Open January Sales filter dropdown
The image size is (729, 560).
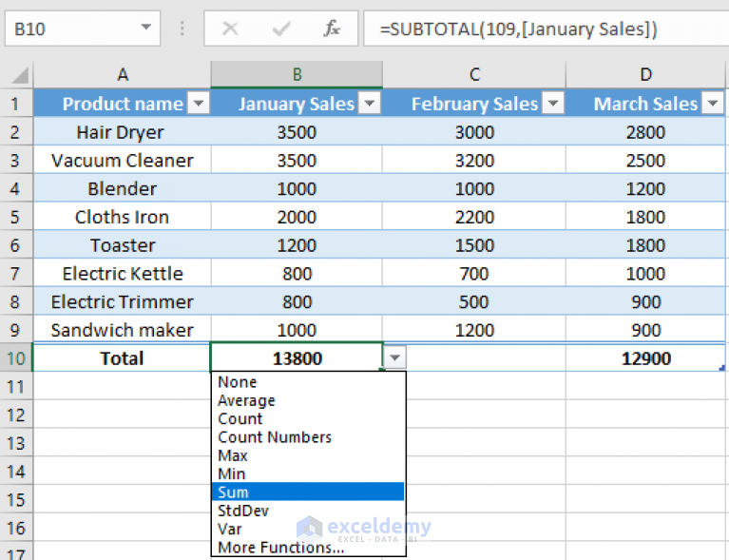click(x=370, y=104)
